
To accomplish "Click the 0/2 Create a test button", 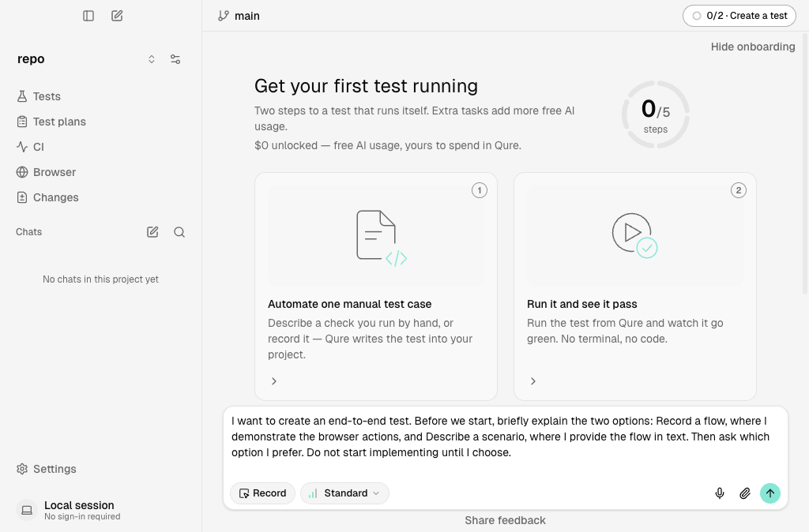I will pos(739,16).
